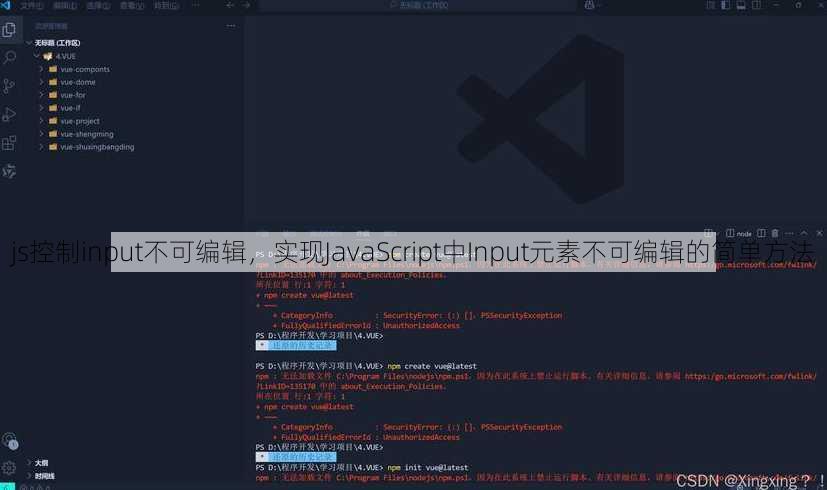827x490 pixels.
Task: Expand the vue-for folder
Action: [x=41, y=95]
